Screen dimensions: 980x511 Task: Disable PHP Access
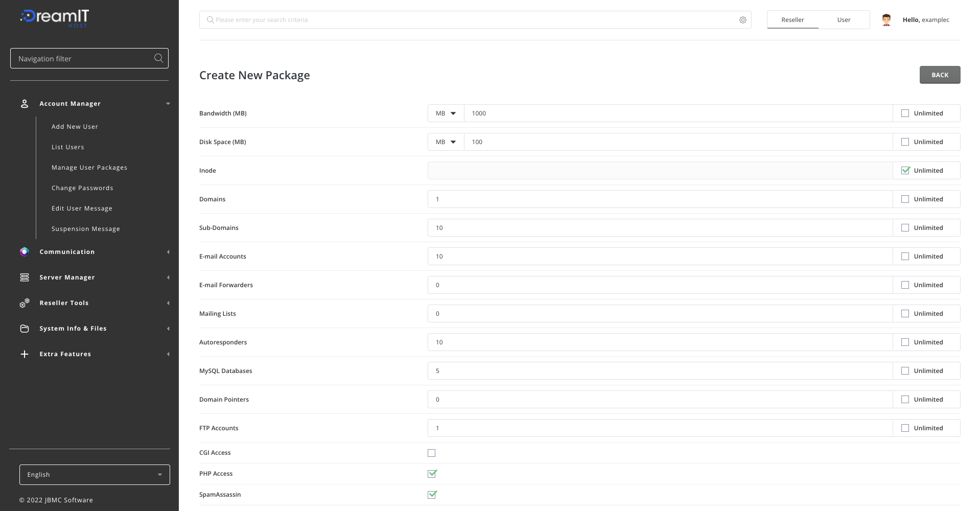point(432,474)
